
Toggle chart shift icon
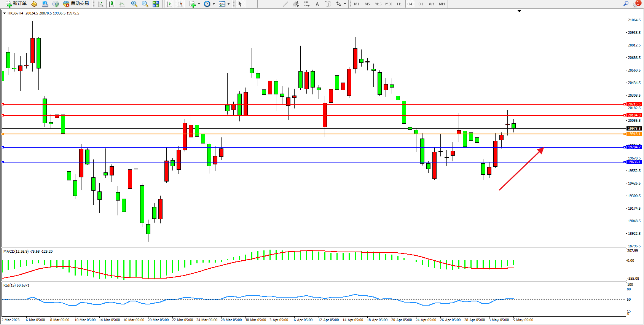pos(180,4)
